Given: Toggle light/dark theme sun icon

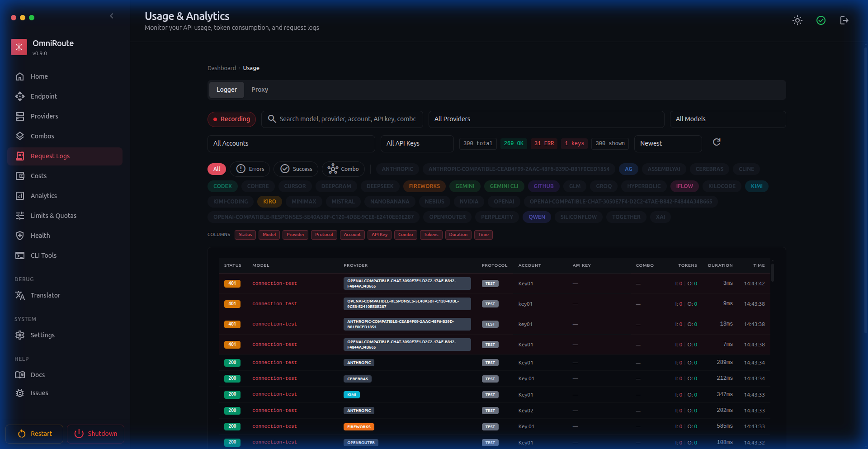Looking at the screenshot, I should (x=797, y=20).
